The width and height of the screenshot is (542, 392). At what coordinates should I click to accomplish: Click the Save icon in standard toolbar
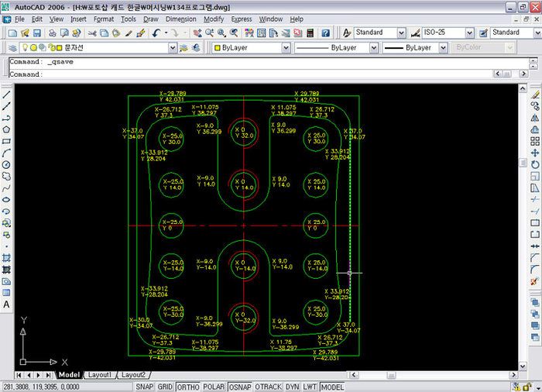pyautogui.click(x=37, y=33)
